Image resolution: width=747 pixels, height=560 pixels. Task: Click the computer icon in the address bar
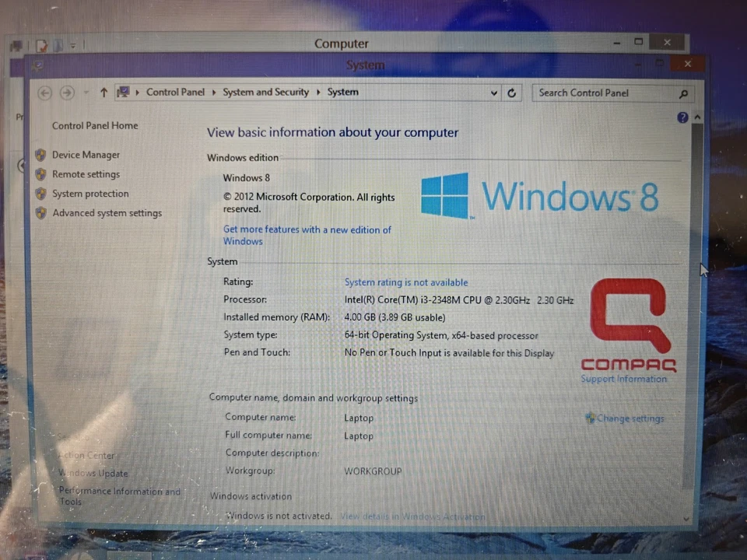pos(122,92)
